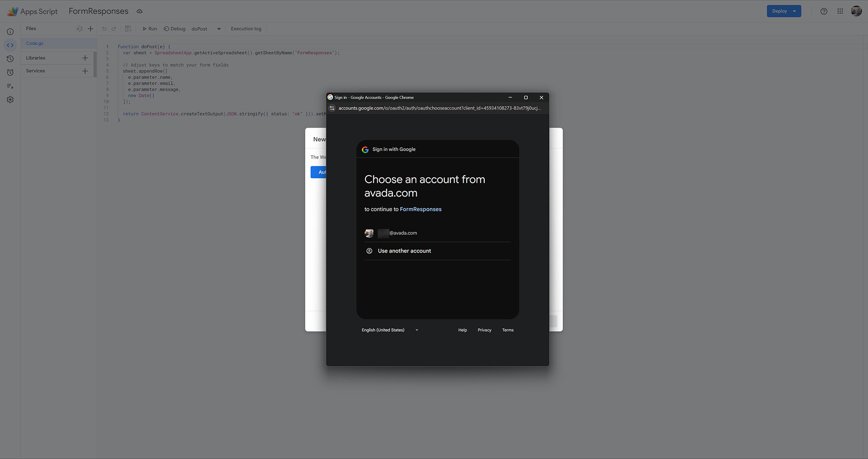Open the Privacy link

pyautogui.click(x=484, y=330)
